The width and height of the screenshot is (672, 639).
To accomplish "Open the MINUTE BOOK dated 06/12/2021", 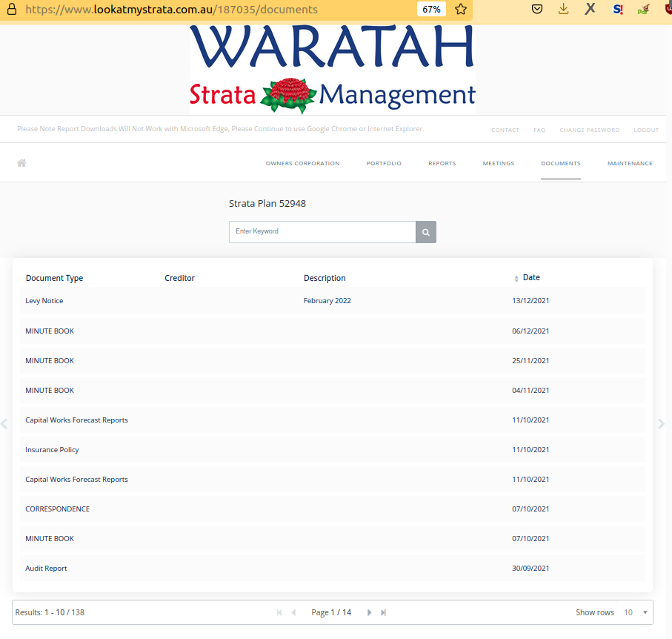I will pos(333,331).
